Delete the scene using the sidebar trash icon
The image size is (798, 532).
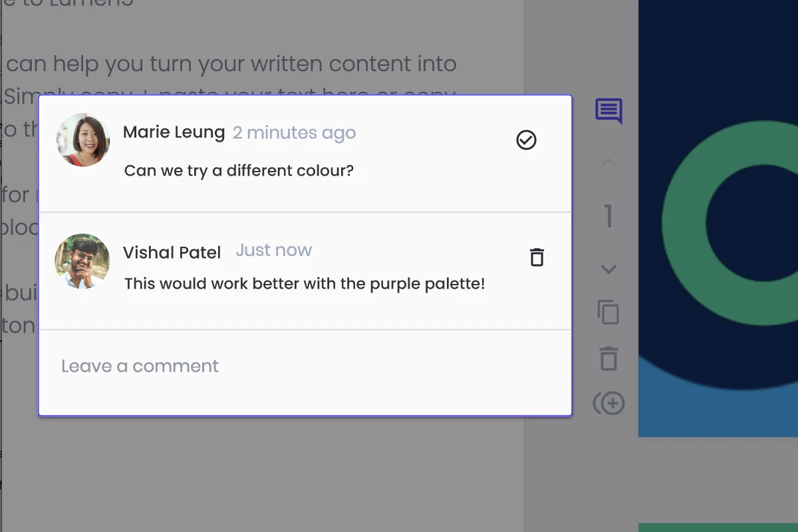point(608,358)
